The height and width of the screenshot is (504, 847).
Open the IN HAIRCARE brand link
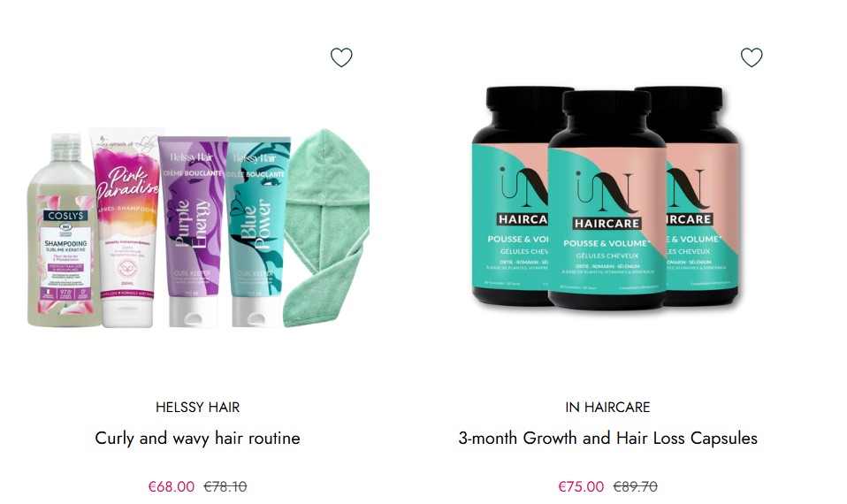pyautogui.click(x=607, y=408)
